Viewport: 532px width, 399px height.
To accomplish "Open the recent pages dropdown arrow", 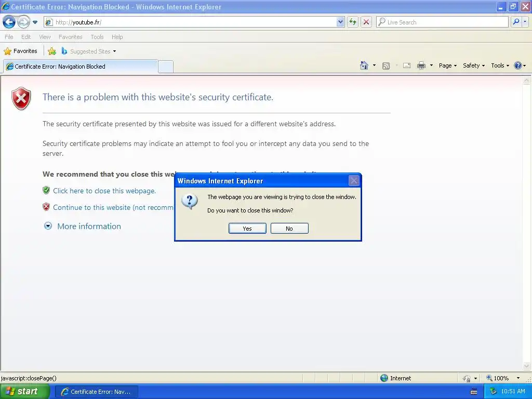I will point(35,22).
